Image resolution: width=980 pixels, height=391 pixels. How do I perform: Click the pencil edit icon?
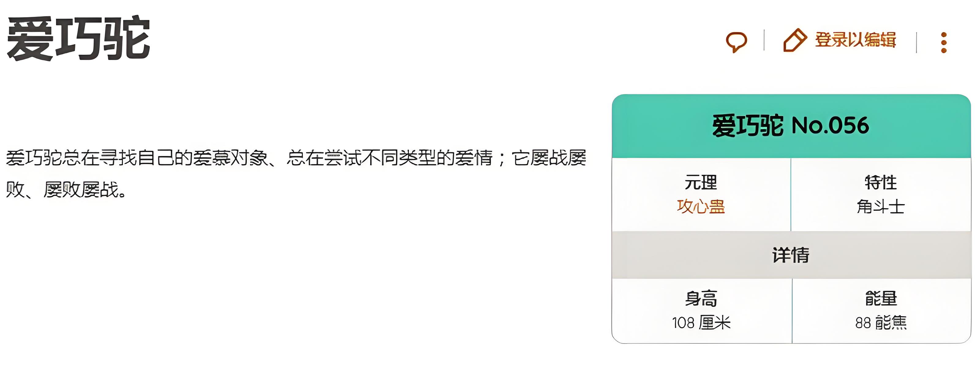pyautogui.click(x=795, y=40)
